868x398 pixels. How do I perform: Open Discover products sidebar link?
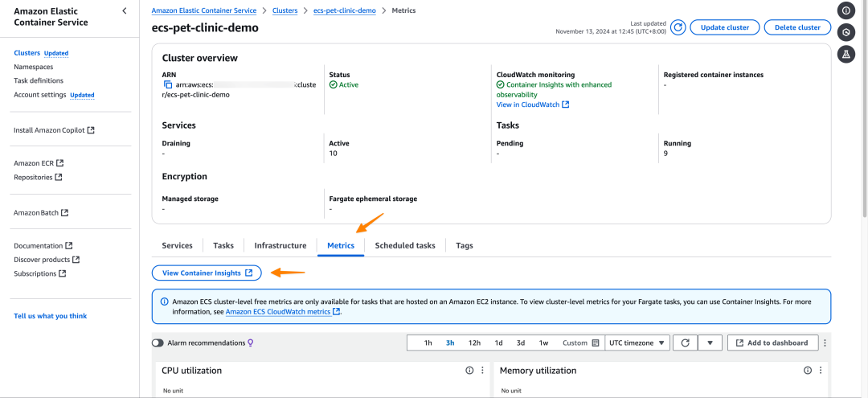[47, 260]
